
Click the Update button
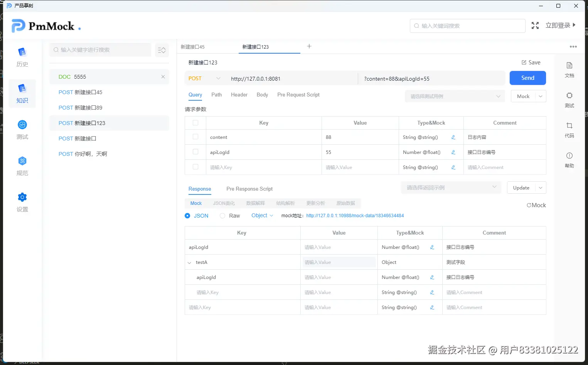tap(521, 188)
